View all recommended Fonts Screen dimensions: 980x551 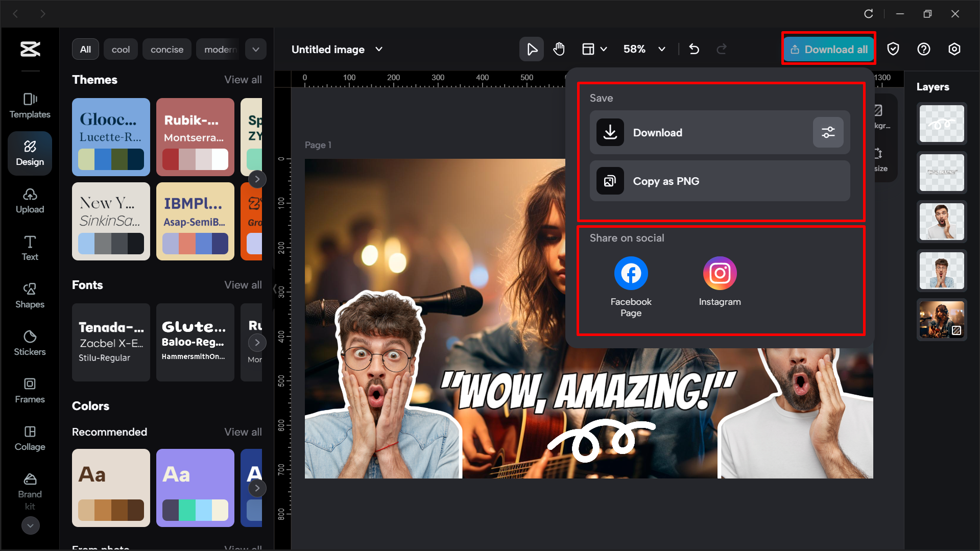click(243, 285)
